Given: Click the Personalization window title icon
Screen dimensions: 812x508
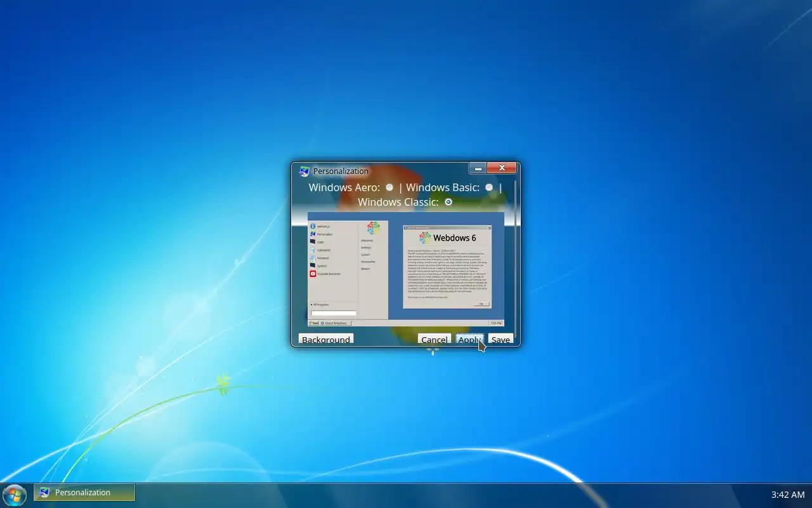Looking at the screenshot, I should pyautogui.click(x=304, y=171).
